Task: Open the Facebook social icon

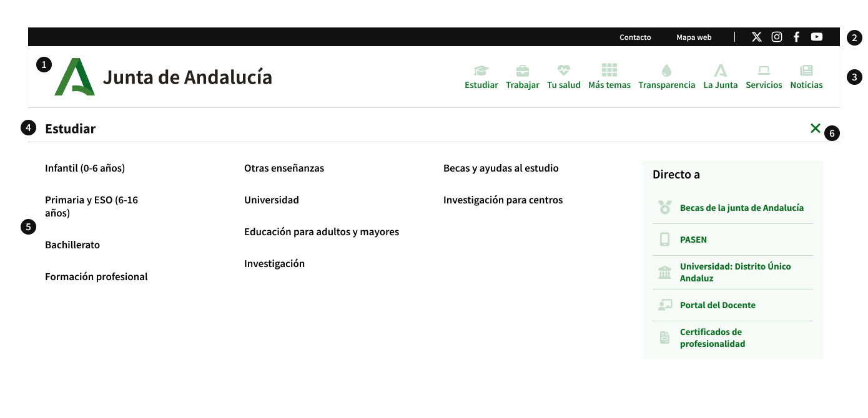Action: (x=796, y=37)
